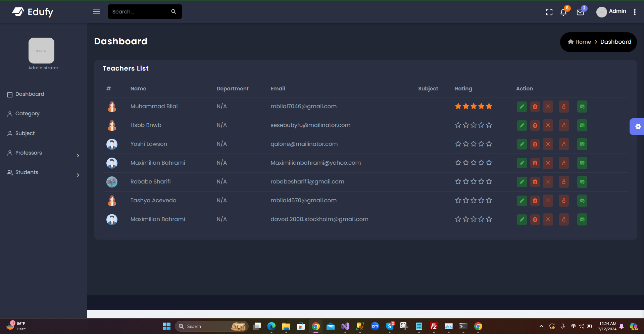Click the administrator profile picture placeholder
The height and width of the screenshot is (334, 644).
[41, 50]
